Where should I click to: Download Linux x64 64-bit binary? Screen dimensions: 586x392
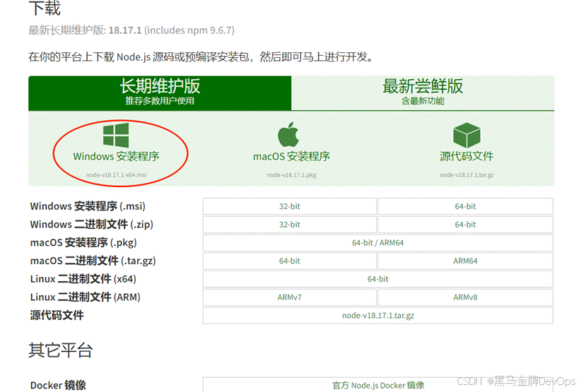coord(378,279)
